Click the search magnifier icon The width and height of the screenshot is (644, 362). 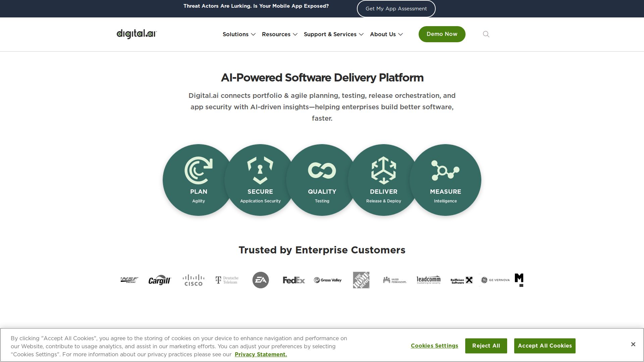(x=486, y=34)
